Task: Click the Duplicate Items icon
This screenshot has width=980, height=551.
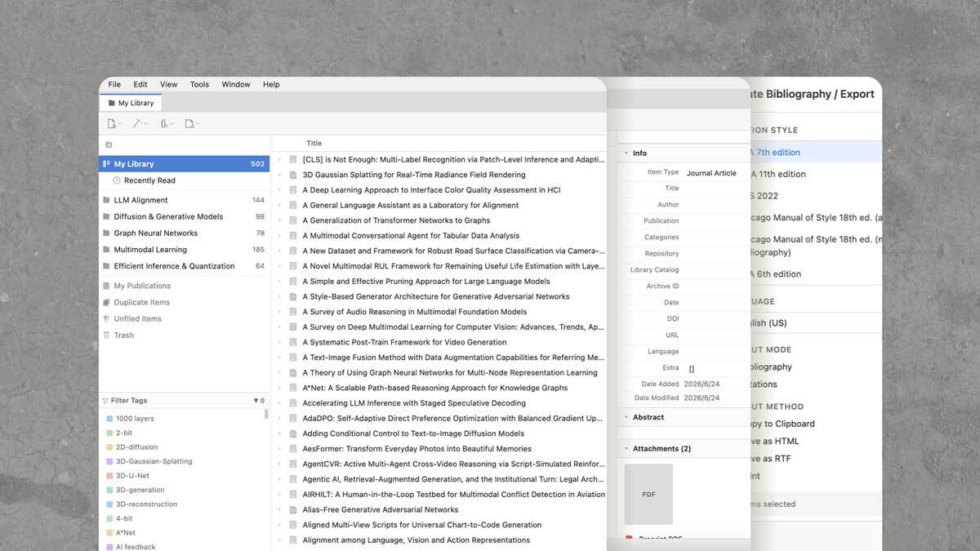Action: pyautogui.click(x=106, y=302)
